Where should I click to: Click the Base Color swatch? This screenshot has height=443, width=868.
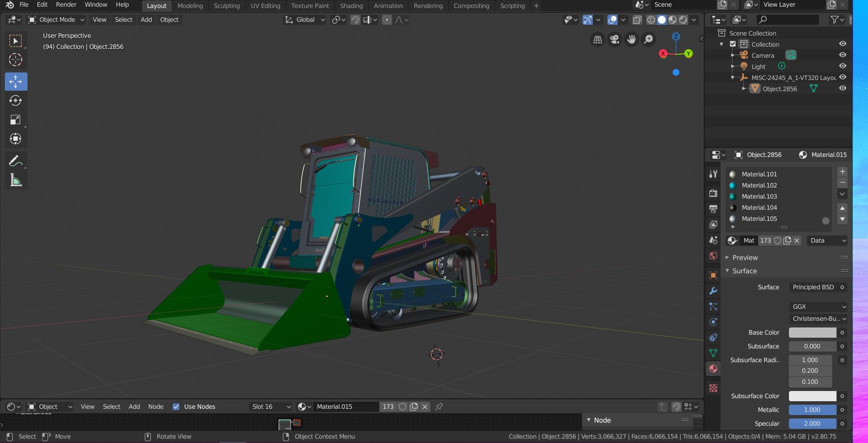point(813,332)
